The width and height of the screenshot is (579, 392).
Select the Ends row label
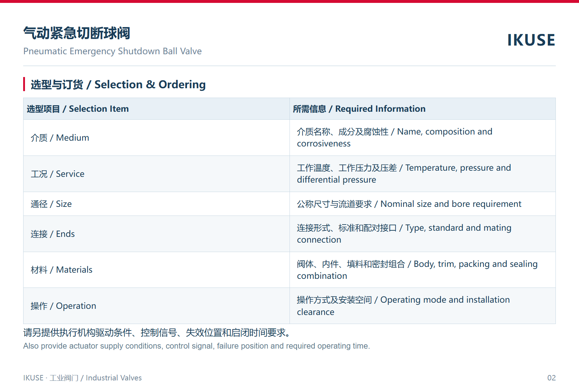[x=53, y=234]
